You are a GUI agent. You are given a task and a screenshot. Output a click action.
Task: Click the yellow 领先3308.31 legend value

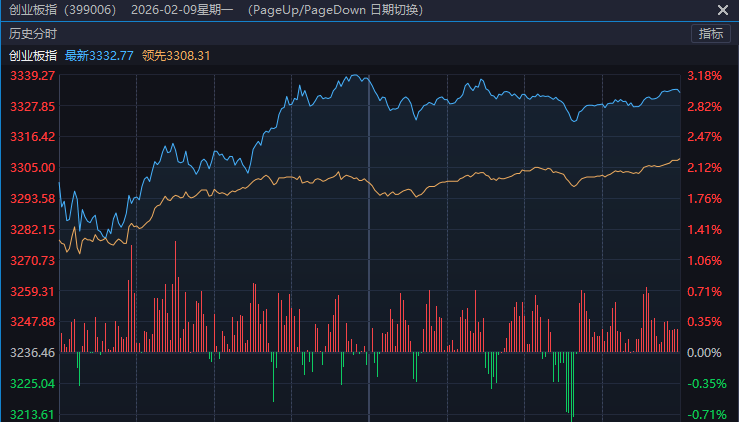click(176, 55)
